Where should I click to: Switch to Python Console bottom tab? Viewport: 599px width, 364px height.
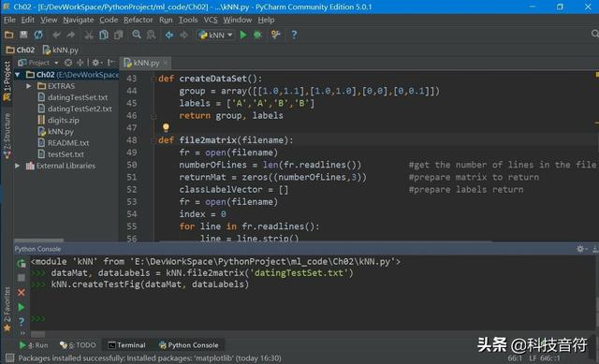(x=189, y=345)
